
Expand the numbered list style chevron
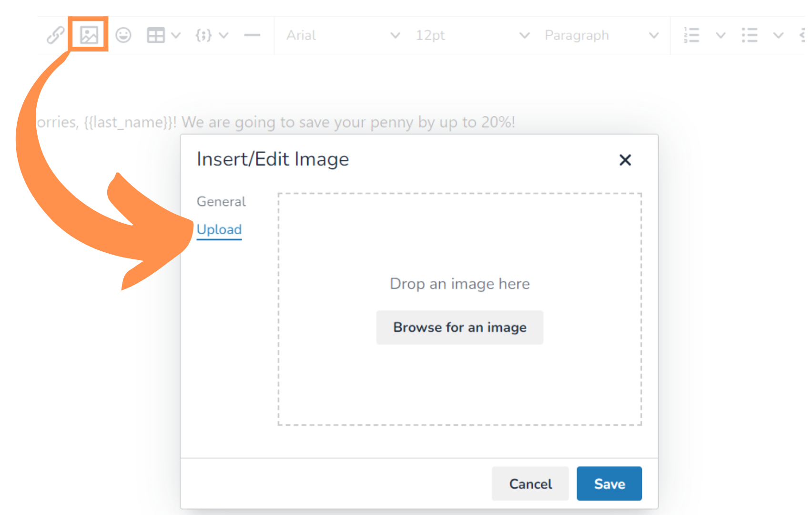pyautogui.click(x=721, y=35)
